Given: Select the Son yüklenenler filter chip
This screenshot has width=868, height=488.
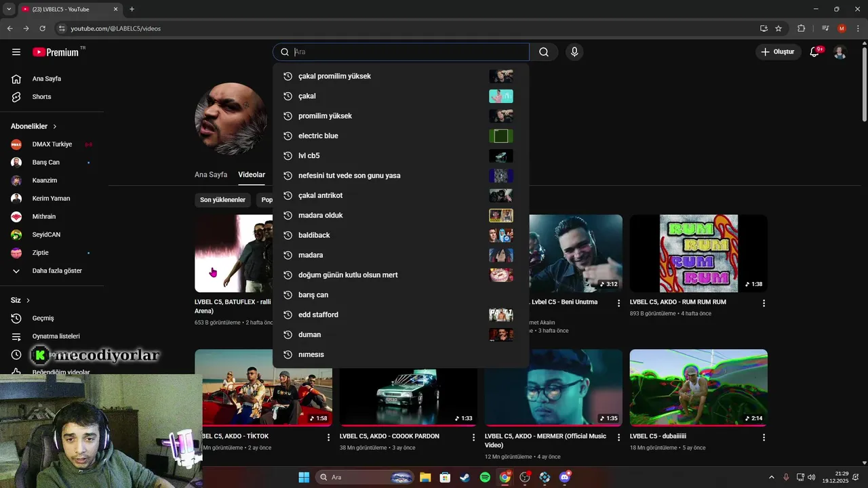Looking at the screenshot, I should tap(222, 200).
